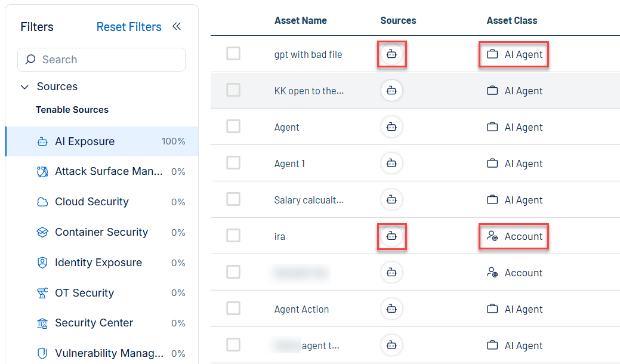Collapse the Filters panel with double chevron
Image resolution: width=620 pixels, height=364 pixels.
pyautogui.click(x=177, y=26)
